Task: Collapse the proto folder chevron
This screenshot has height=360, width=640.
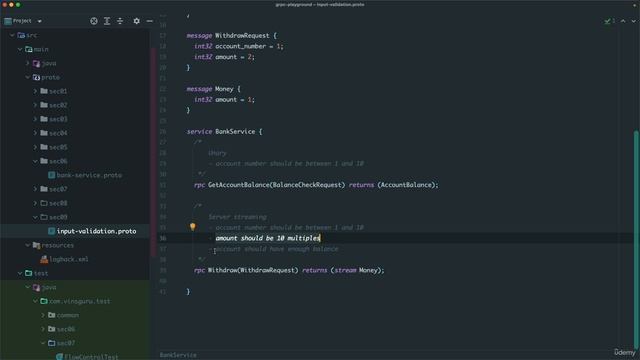Action: (28, 77)
